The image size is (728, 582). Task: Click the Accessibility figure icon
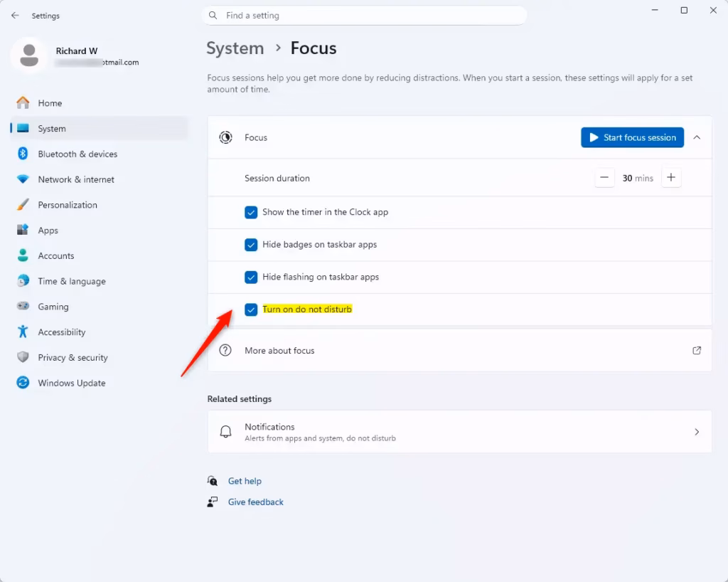click(23, 332)
